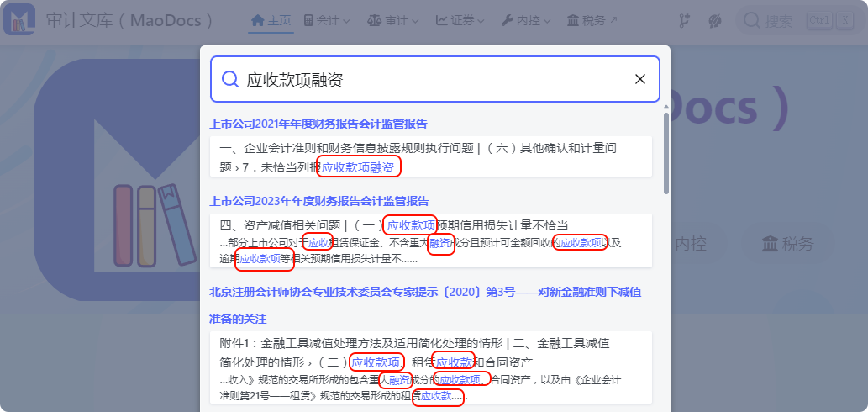Clear the search text with X icon

pos(640,79)
